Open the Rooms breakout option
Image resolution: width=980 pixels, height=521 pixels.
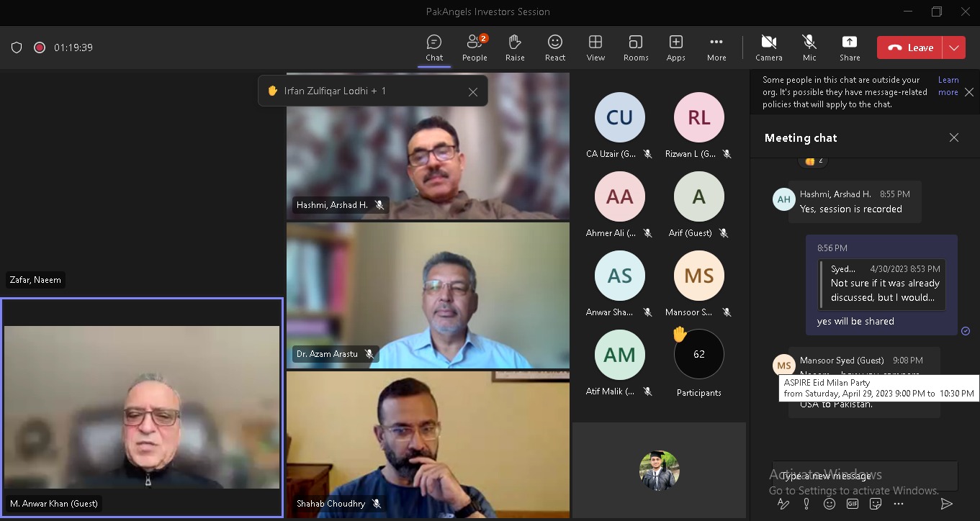[635, 47]
